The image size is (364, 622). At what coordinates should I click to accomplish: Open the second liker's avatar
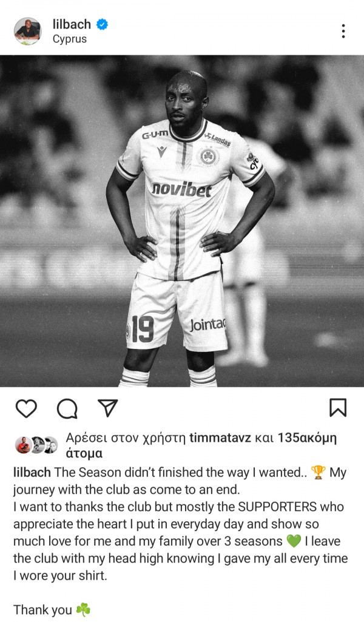[37, 445]
